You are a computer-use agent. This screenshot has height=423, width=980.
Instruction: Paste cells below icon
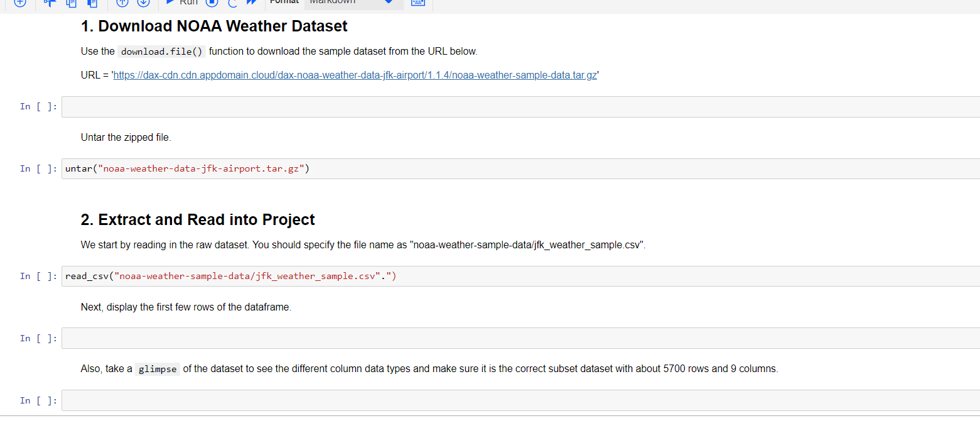(x=92, y=3)
